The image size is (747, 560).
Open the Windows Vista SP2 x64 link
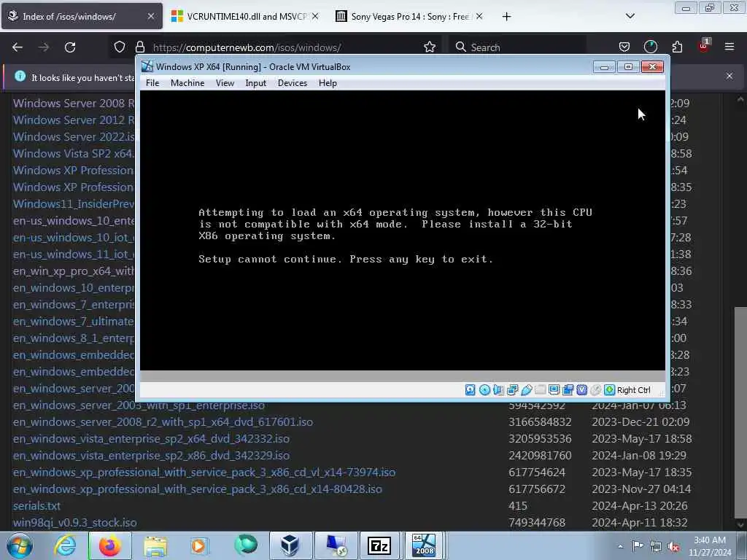[74, 153]
